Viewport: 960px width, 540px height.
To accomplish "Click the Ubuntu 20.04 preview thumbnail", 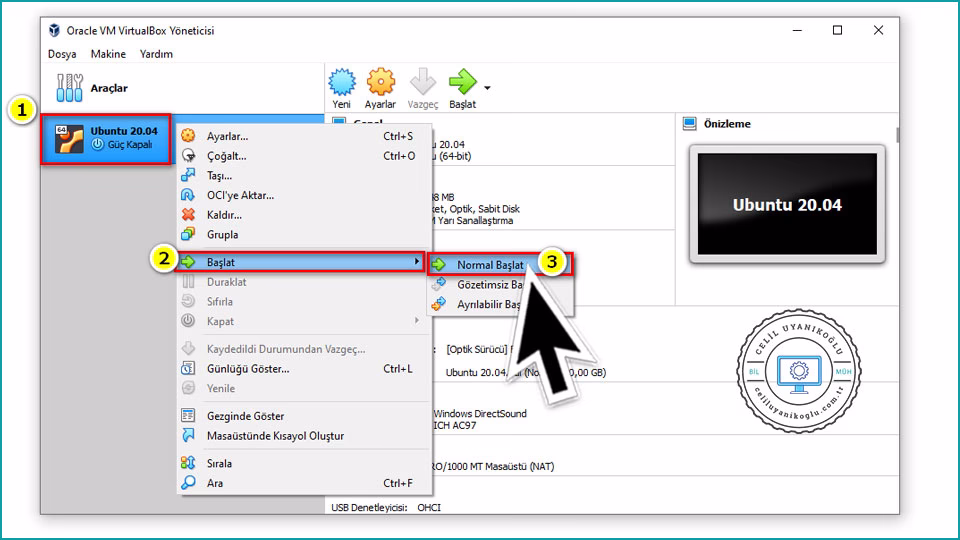I will tap(787, 204).
